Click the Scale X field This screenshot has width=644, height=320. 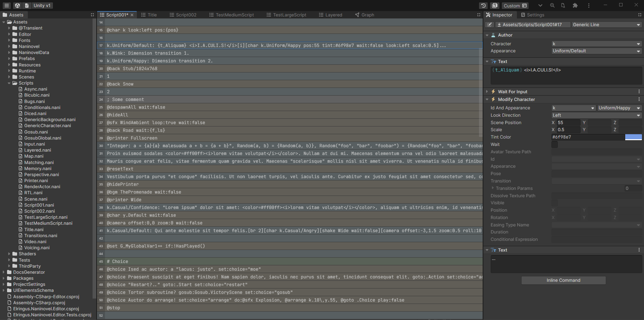tap(568, 130)
